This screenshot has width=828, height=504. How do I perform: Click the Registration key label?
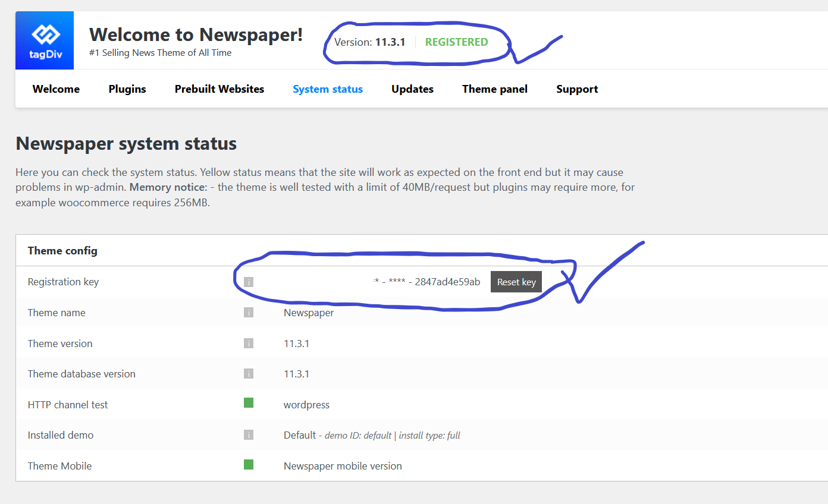tap(63, 282)
